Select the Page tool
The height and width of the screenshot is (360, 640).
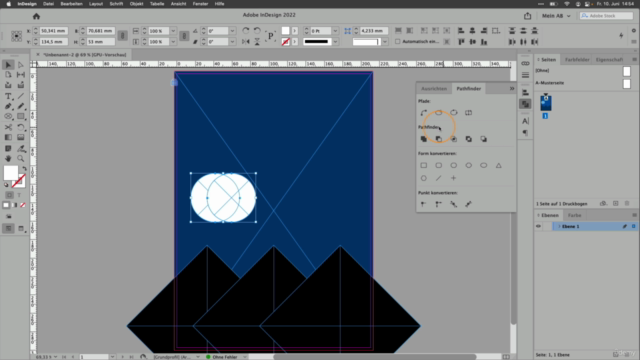click(x=8, y=75)
